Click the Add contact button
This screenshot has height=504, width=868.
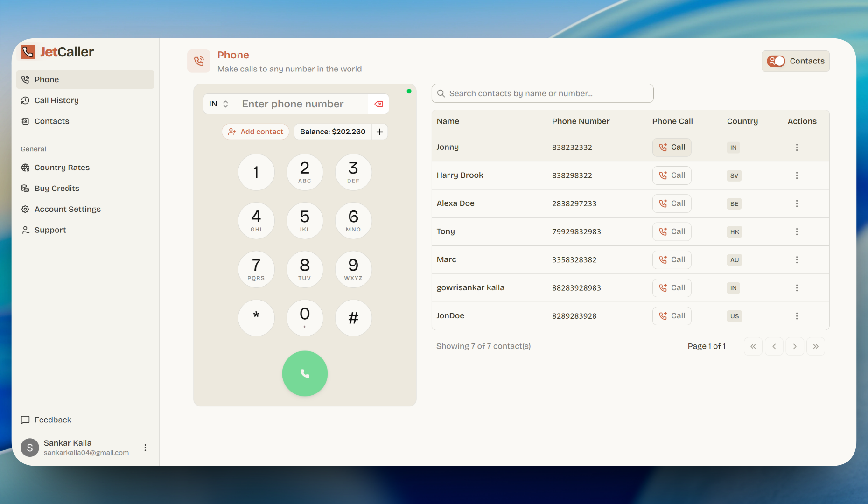click(255, 132)
